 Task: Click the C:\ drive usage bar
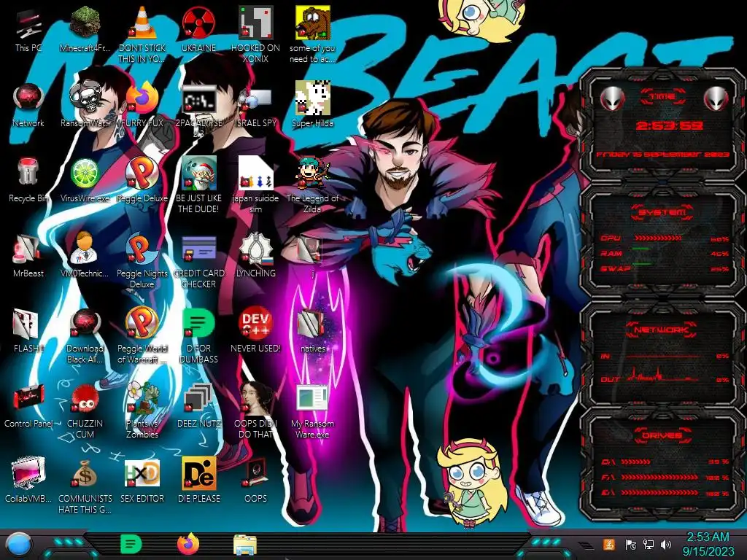point(636,462)
